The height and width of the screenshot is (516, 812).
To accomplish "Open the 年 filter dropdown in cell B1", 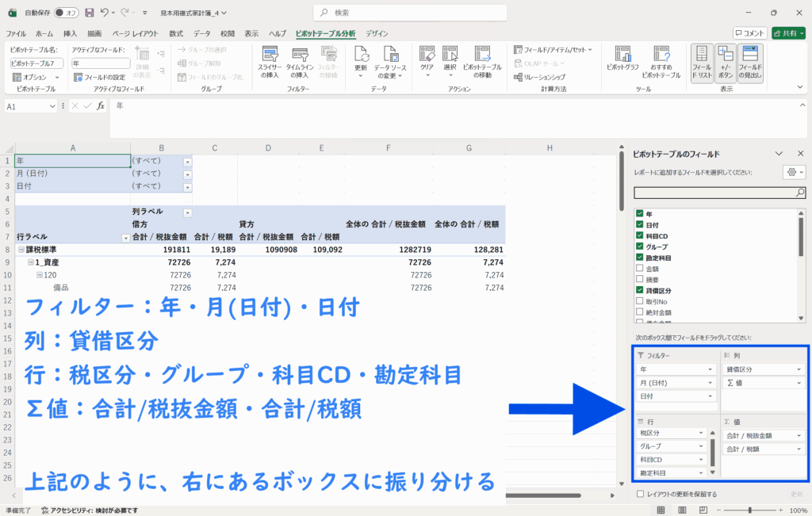I will point(188,161).
